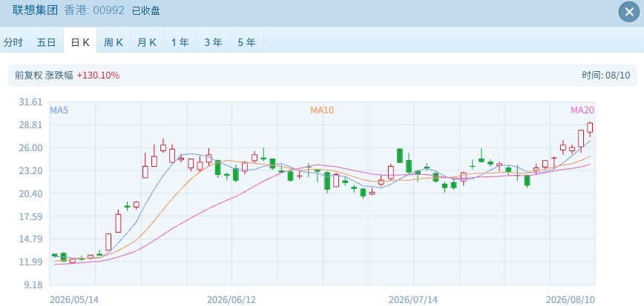This screenshot has width=644, height=306.
Task: Click the 31.61 price axis label
Action: [x=30, y=102]
